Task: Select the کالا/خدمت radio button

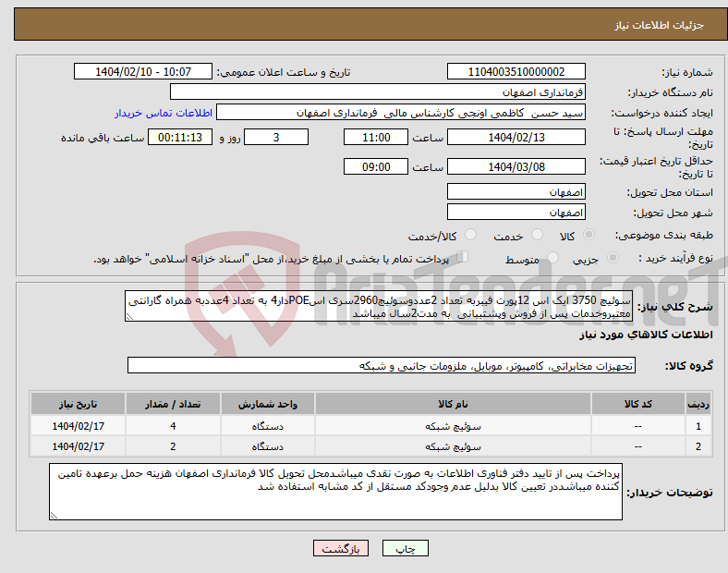Action: (x=470, y=235)
